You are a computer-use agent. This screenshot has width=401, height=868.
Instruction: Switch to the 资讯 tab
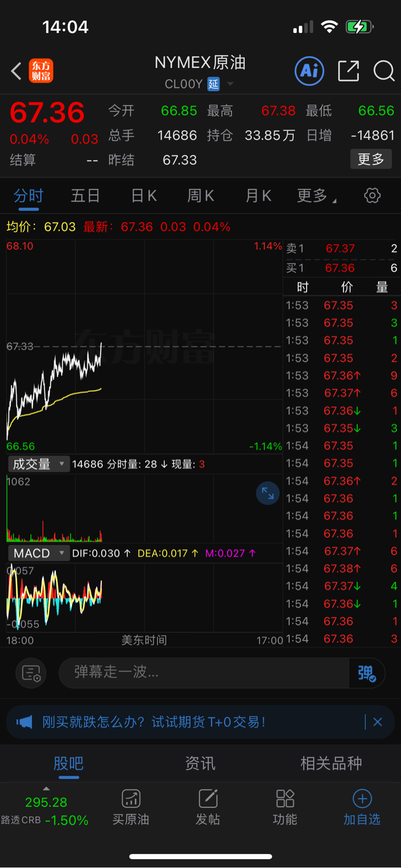click(200, 764)
